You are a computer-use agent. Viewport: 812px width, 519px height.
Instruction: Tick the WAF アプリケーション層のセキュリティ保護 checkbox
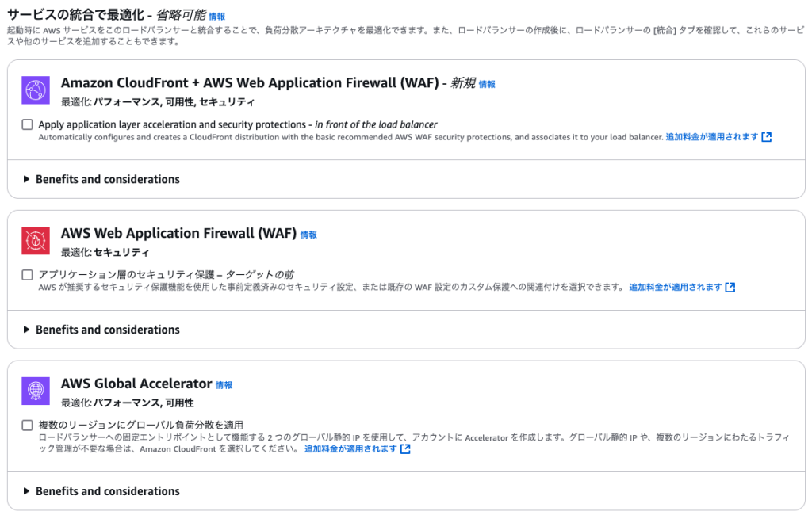pyautogui.click(x=28, y=275)
